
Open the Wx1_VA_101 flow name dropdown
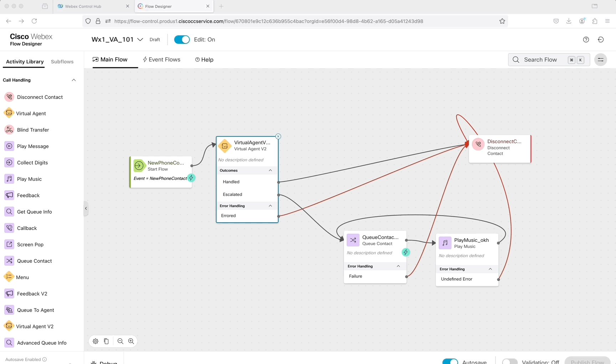140,40
